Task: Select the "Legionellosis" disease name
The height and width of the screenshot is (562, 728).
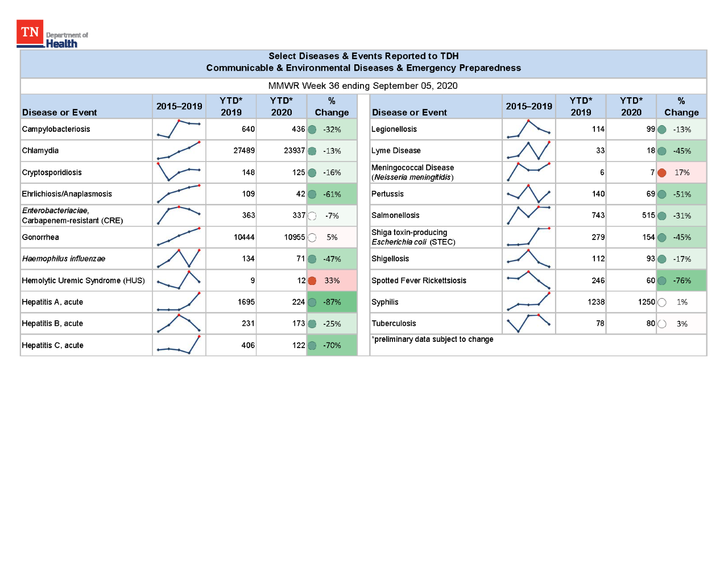Action: [394, 129]
